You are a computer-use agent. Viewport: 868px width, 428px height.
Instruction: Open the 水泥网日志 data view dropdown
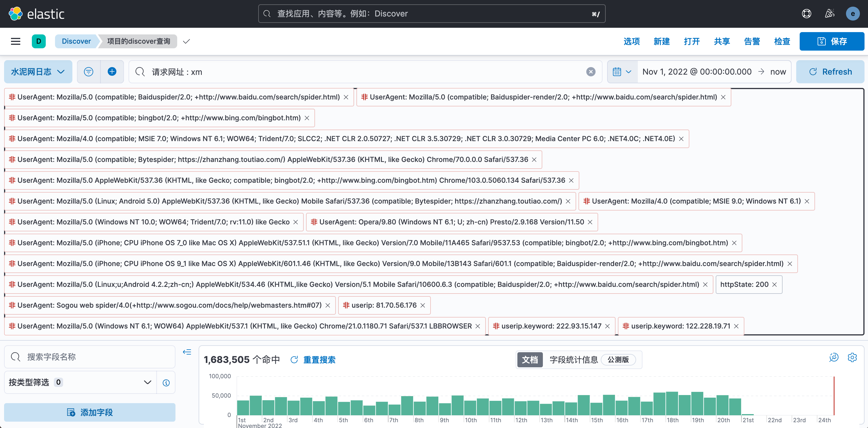(x=38, y=72)
